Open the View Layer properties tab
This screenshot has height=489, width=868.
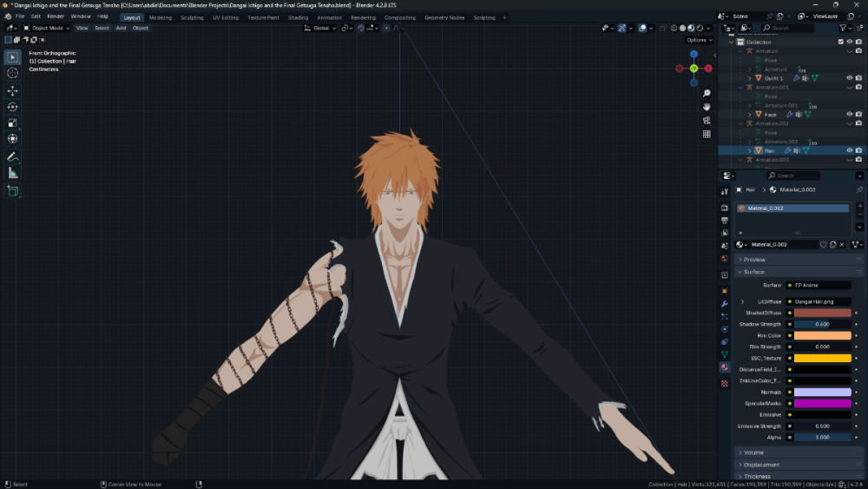[x=725, y=233]
